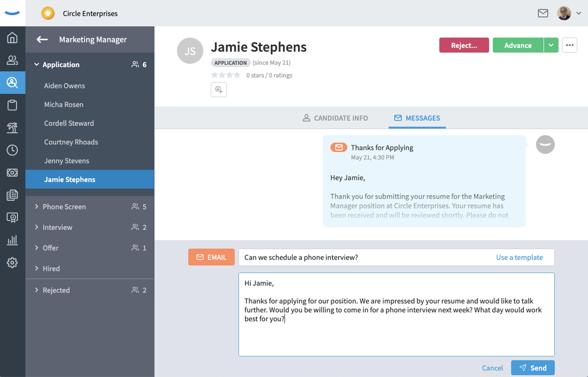Click the JS initials avatar

[190, 51]
